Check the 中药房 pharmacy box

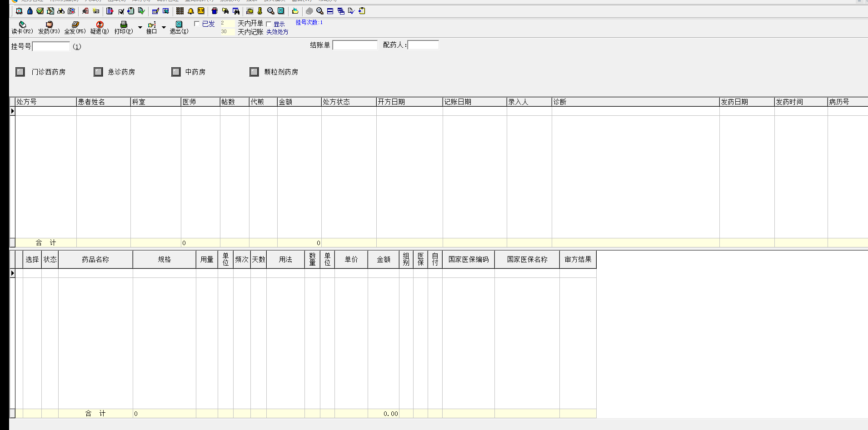176,72
